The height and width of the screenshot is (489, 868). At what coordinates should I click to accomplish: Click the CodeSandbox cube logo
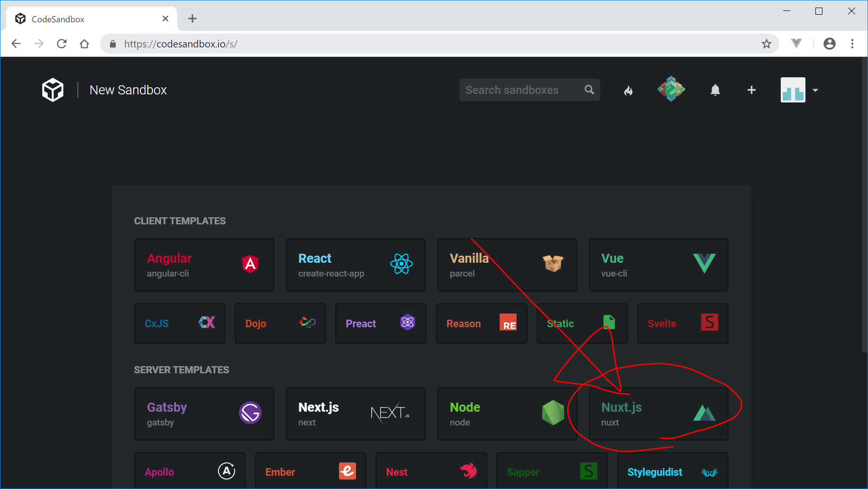click(x=53, y=90)
